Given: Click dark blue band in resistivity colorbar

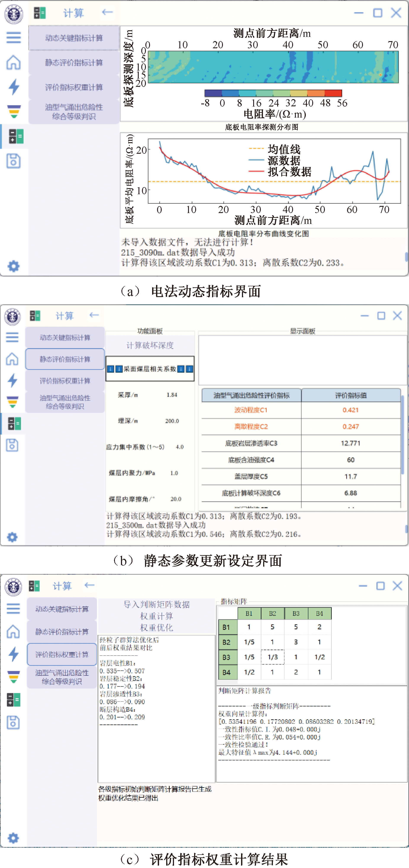Looking at the screenshot, I should [213, 93].
